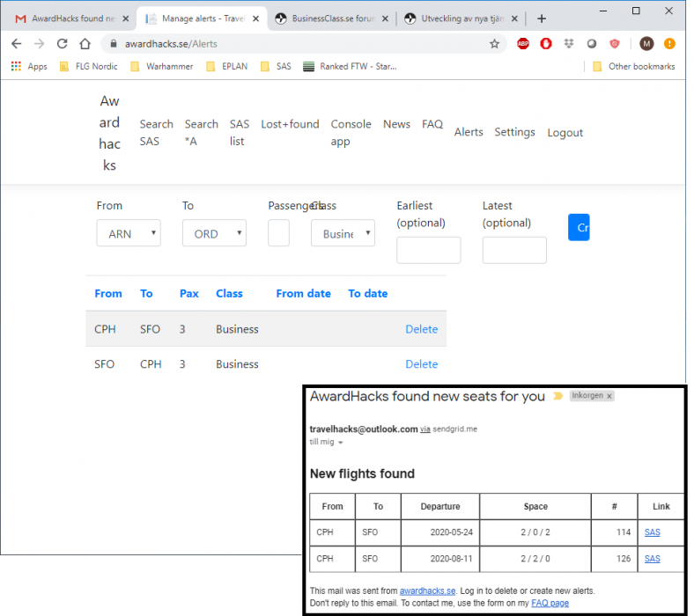The height and width of the screenshot is (616, 694).
Task: Reload the page with the refresh icon
Action: 62,43
